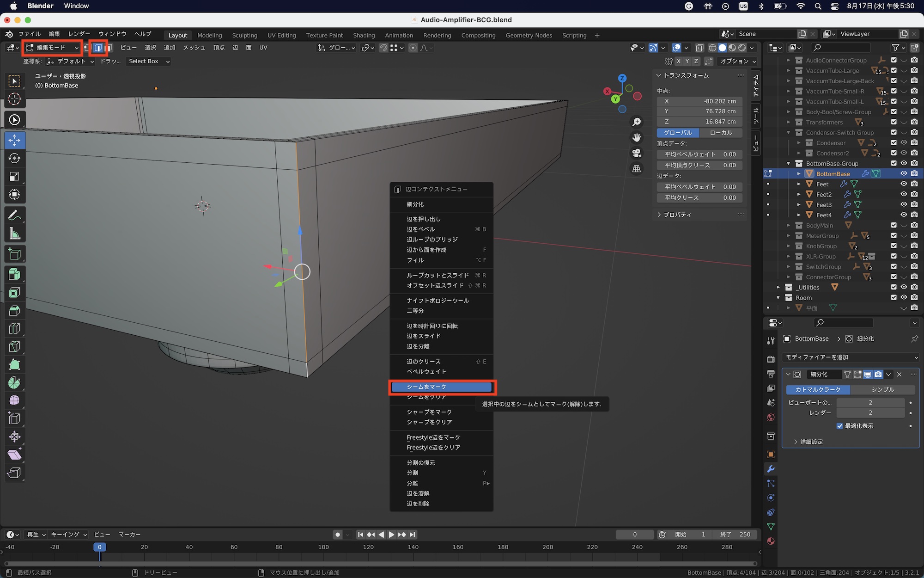This screenshot has width=924, height=578.
Task: Open the Modifier properties wrench tab
Action: pyautogui.click(x=771, y=469)
